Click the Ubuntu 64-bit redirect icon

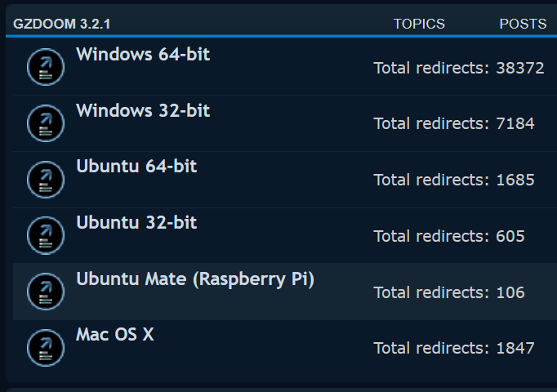[x=46, y=180]
